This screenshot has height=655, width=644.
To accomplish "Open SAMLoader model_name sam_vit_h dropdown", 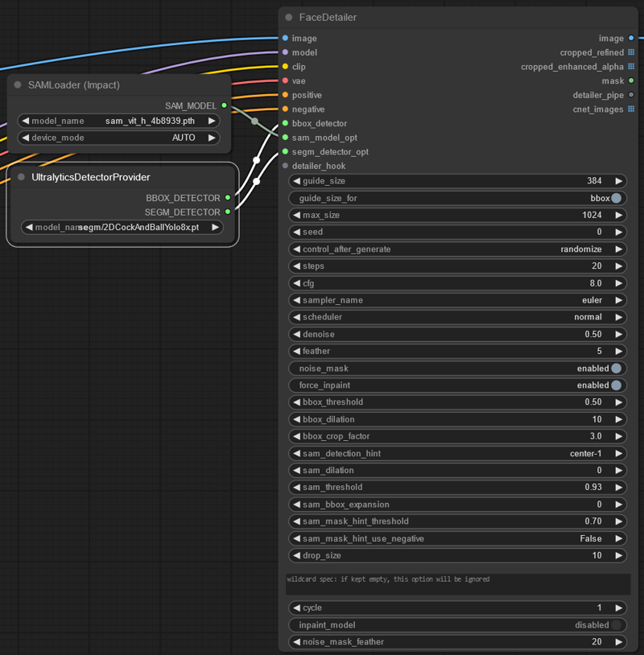I will 118,122.
